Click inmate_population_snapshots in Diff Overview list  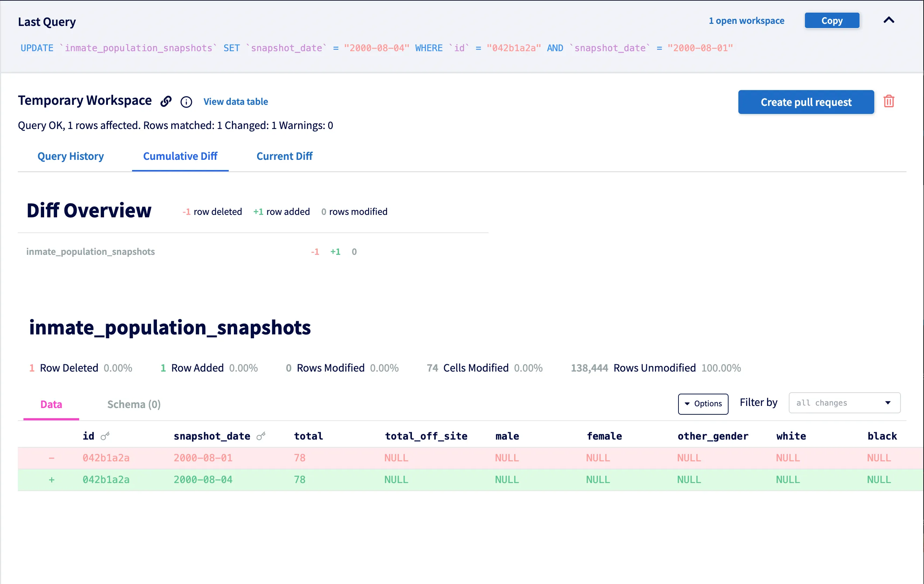91,251
